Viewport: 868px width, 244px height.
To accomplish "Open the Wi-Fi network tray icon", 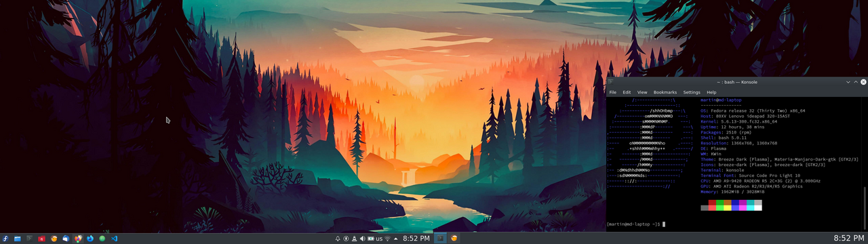I will 388,239.
